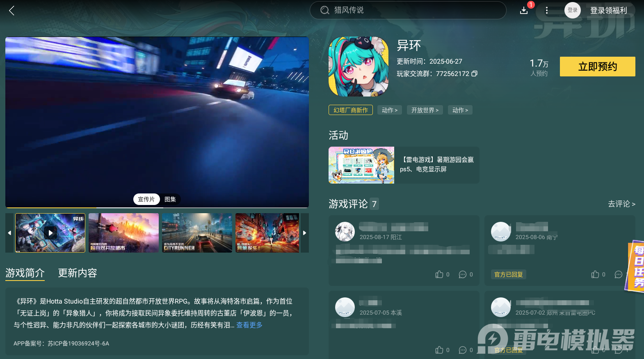The image size is (644, 359).
Task: Open the 【雷电游戏】暑期游园会赢 ps5 activity text
Action: 437,164
